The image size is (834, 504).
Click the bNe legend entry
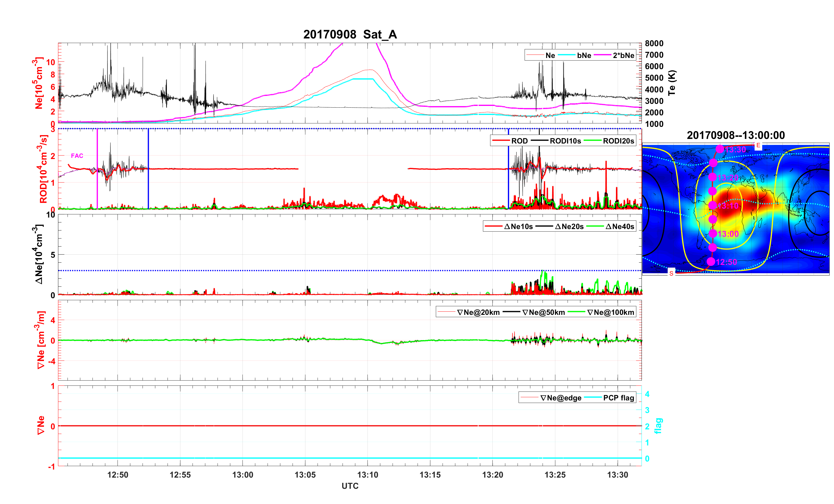coord(584,55)
